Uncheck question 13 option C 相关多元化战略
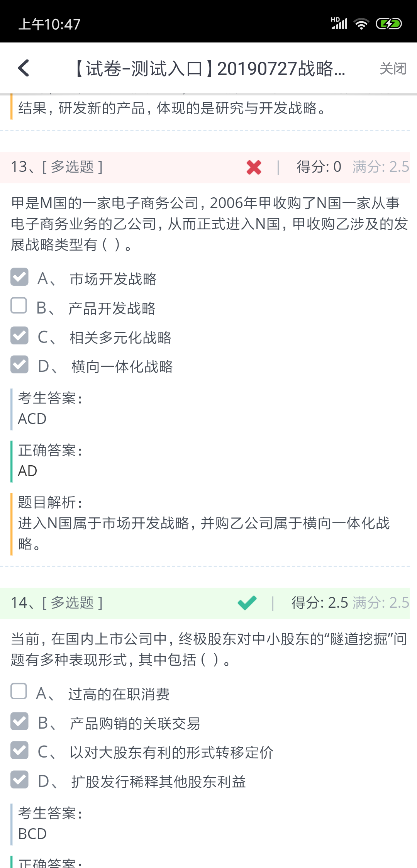The width and height of the screenshot is (417, 868). click(19, 335)
